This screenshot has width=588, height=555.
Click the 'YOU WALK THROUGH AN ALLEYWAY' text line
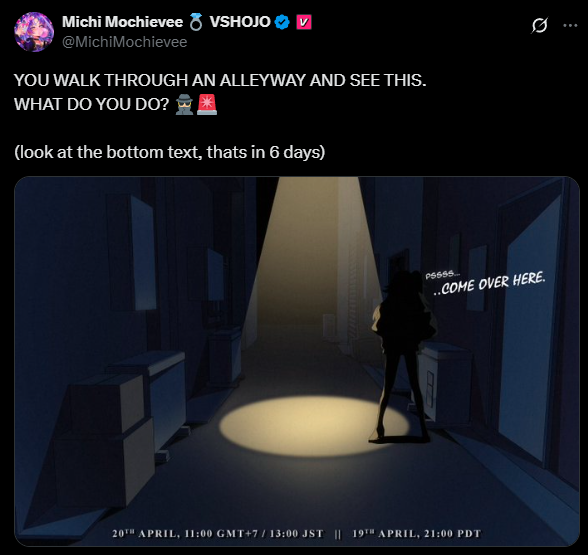[220, 80]
